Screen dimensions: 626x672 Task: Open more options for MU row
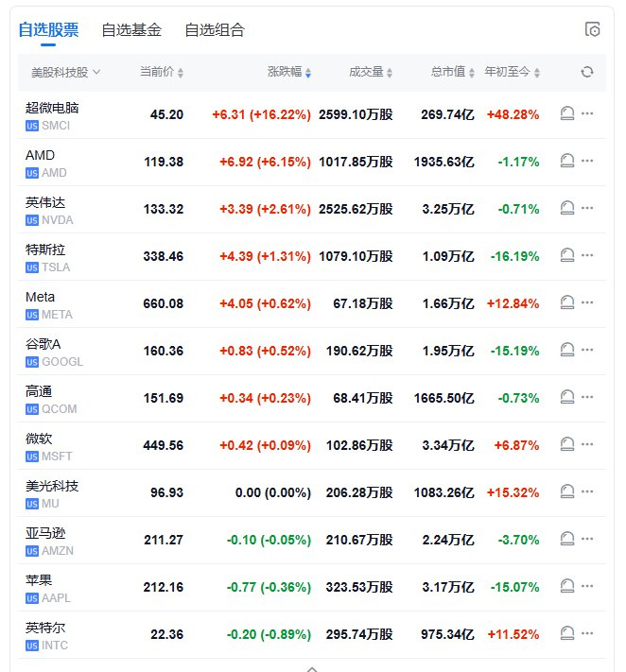[587, 491]
